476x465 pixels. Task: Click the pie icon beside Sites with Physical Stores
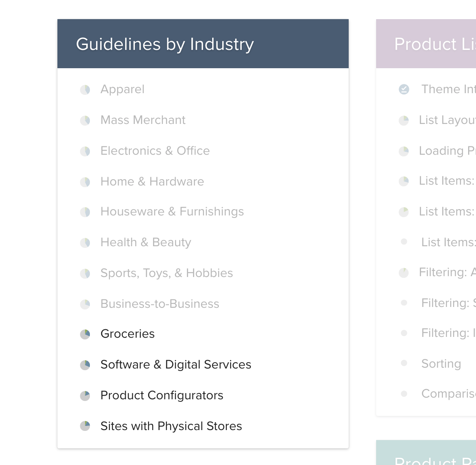(x=85, y=426)
